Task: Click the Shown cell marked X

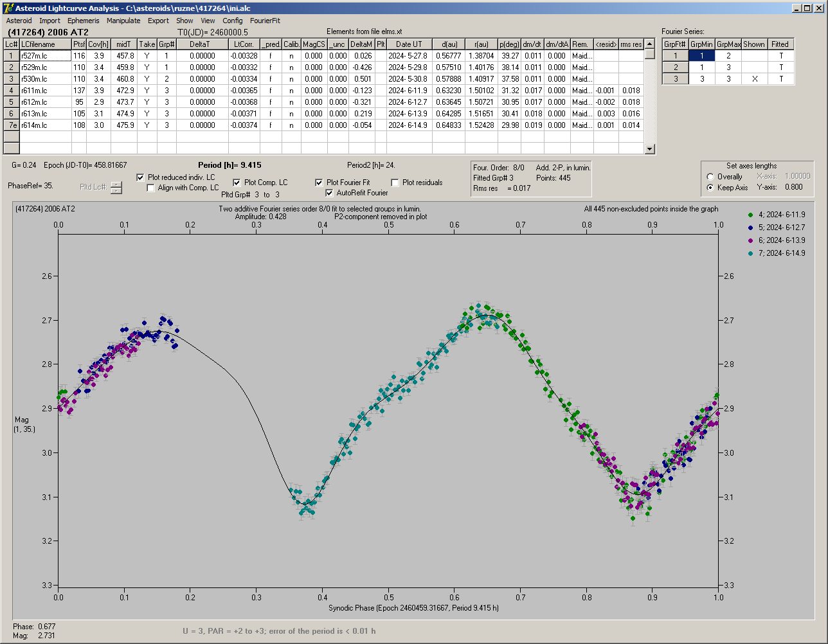Action: click(x=754, y=79)
